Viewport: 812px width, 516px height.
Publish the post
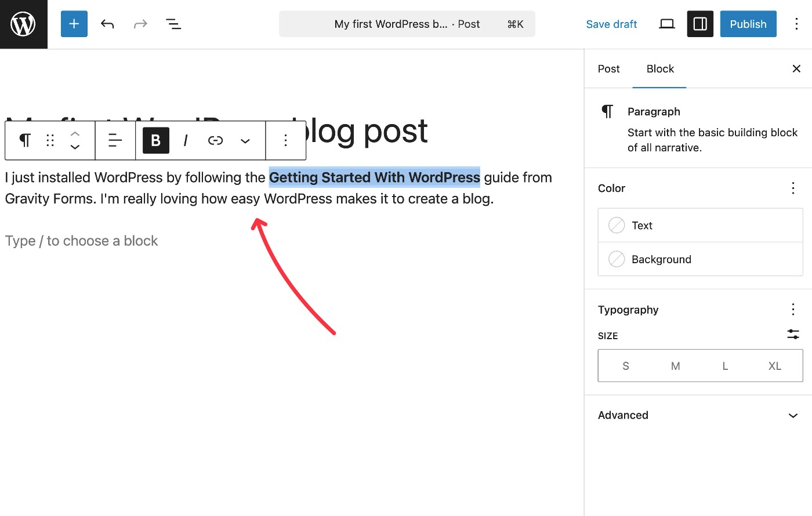point(748,24)
